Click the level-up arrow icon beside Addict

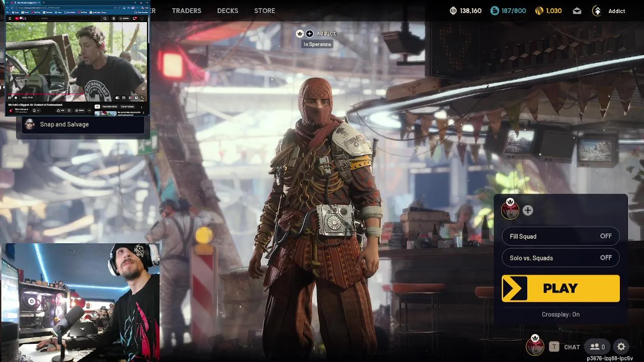tap(597, 11)
